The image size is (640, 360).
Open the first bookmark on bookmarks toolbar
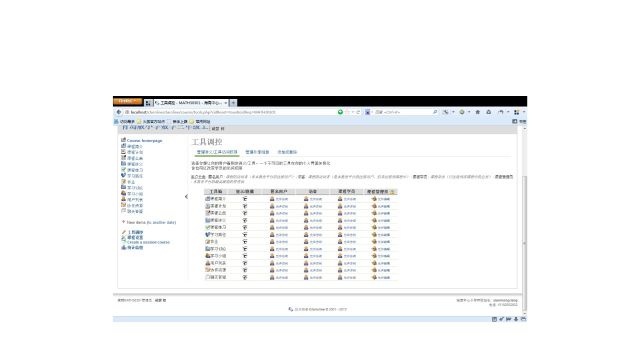[x=124, y=122]
